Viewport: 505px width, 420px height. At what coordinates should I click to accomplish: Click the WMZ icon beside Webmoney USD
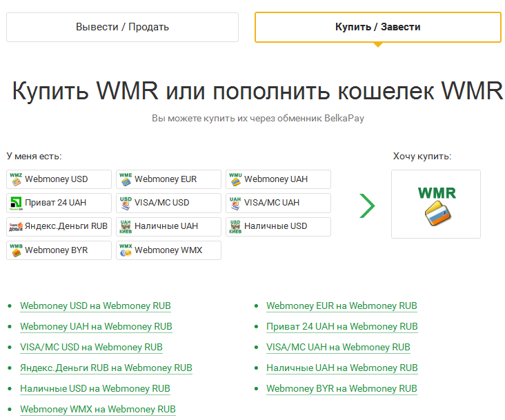(16, 179)
